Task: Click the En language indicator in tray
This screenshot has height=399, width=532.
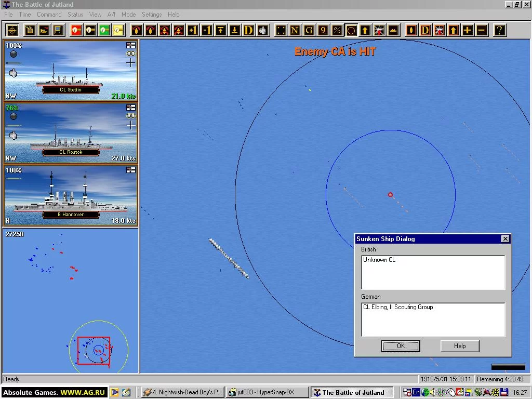Action: coord(416,393)
